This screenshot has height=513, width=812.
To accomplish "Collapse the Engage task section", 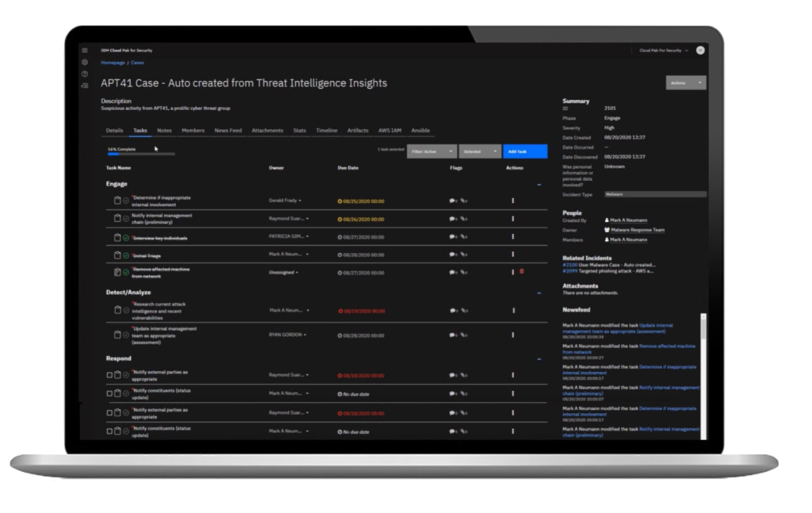I will tap(539, 184).
